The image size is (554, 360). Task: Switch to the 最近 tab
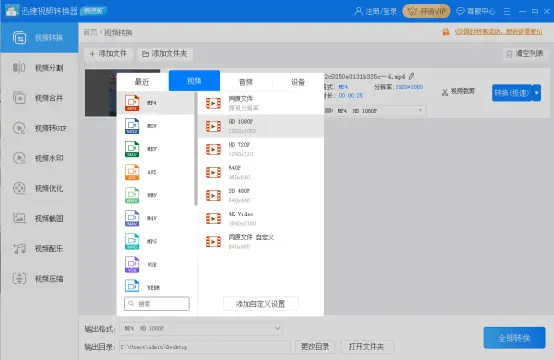[142, 82]
